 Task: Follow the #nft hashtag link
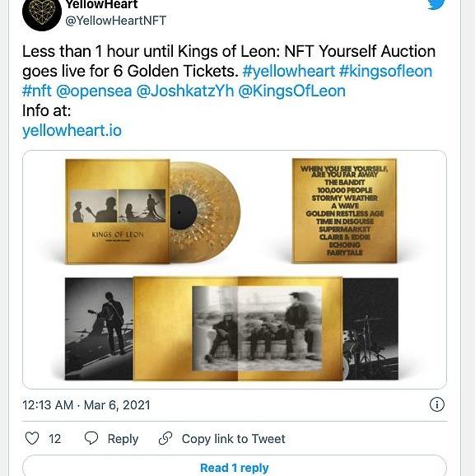tap(37, 91)
